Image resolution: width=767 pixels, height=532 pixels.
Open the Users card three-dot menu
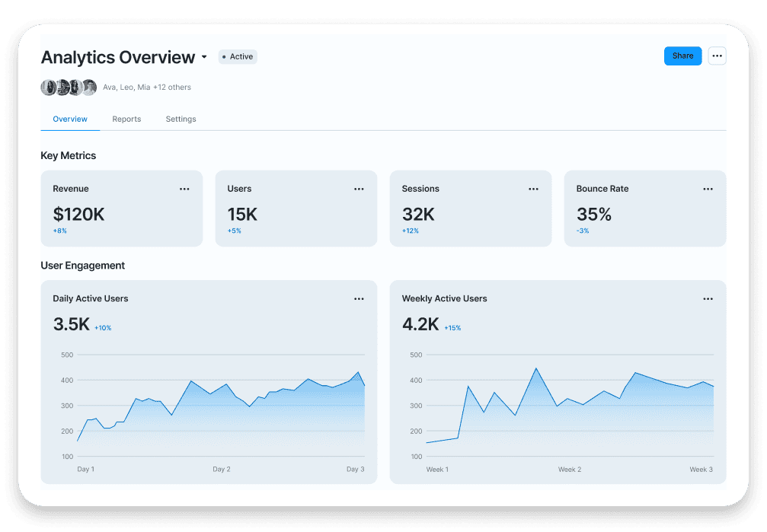[359, 189]
